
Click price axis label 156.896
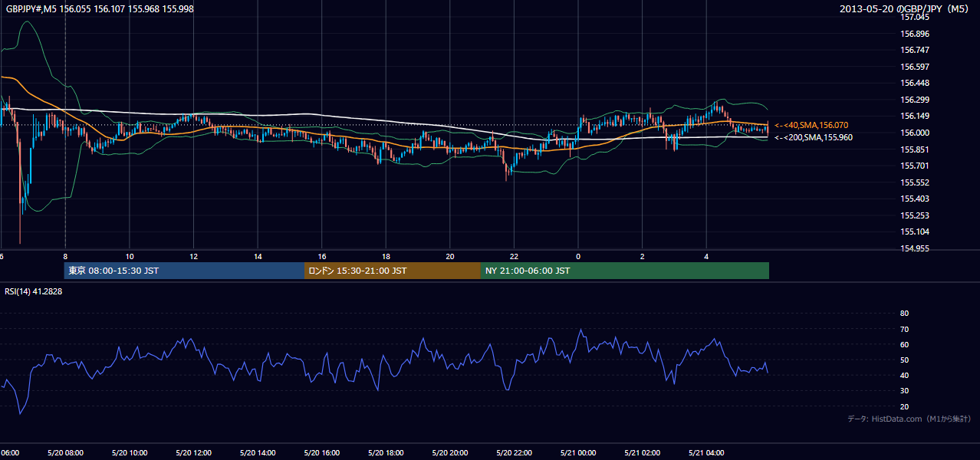click(914, 34)
